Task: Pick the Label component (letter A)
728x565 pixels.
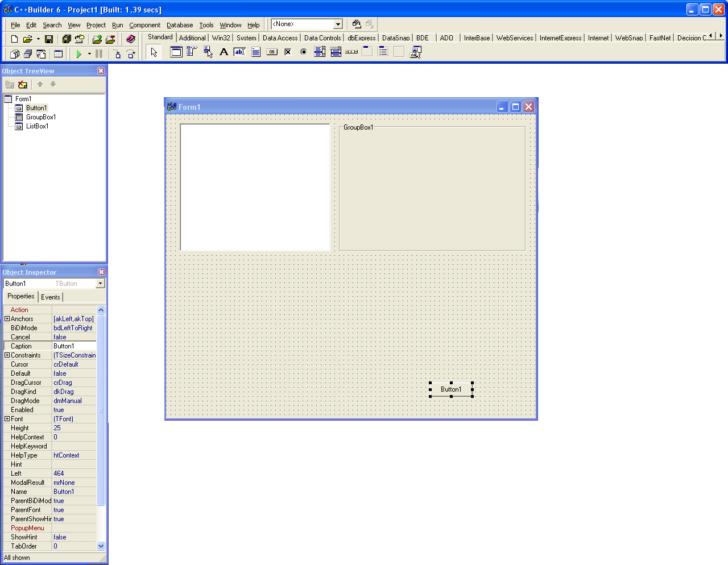Action: pyautogui.click(x=224, y=52)
